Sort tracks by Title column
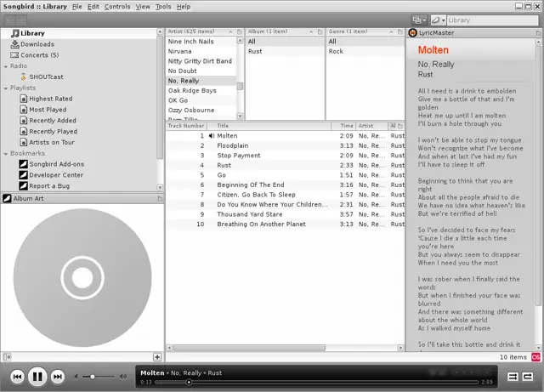544x392 pixels. click(269, 126)
